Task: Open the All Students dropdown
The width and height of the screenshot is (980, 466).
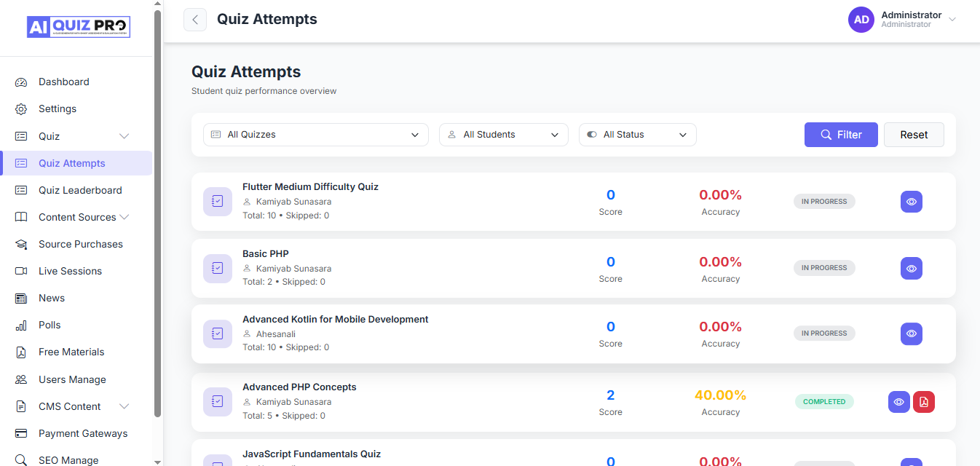Action: coord(504,135)
